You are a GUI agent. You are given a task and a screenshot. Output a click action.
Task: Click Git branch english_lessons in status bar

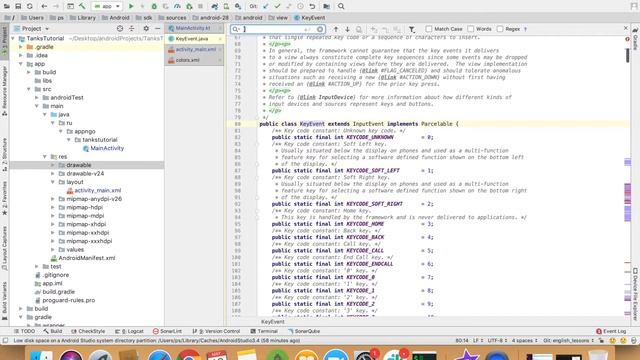click(x=569, y=340)
